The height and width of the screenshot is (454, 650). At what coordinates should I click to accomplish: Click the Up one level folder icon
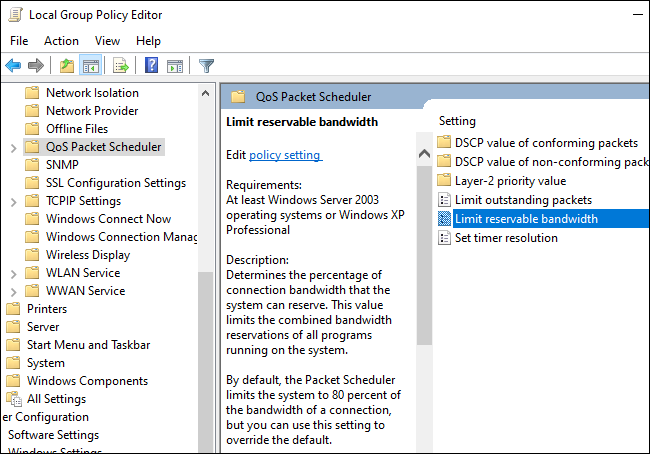point(66,66)
